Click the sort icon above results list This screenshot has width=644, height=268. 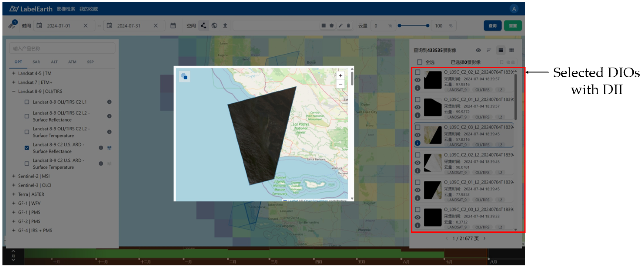[x=489, y=50]
